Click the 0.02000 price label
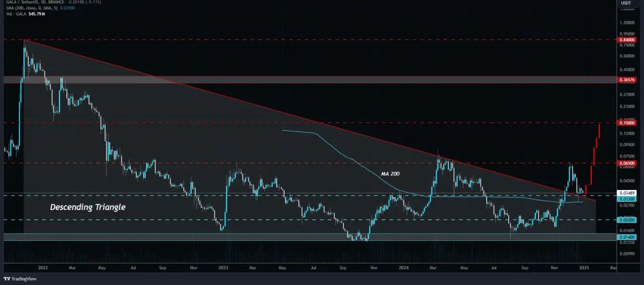The width and height of the screenshot is (644, 285). (x=626, y=220)
